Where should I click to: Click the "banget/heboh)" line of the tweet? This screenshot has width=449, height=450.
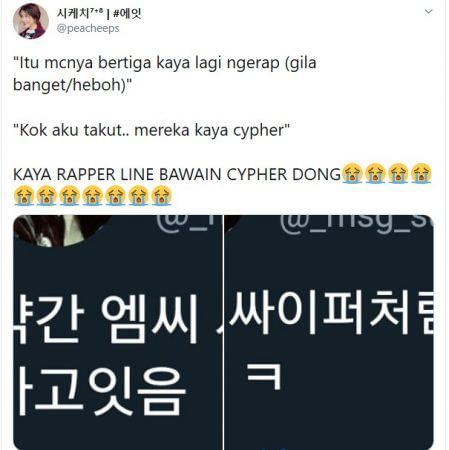73,85
